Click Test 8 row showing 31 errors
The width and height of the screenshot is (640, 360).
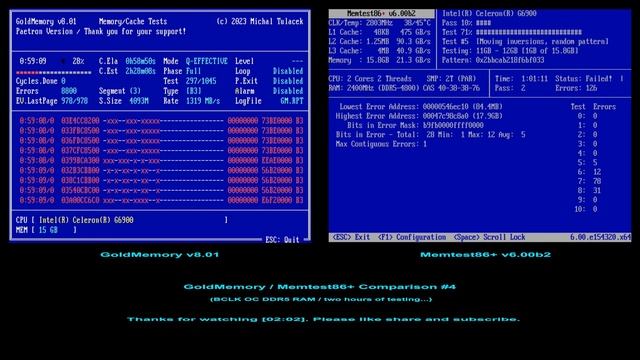(x=589, y=191)
